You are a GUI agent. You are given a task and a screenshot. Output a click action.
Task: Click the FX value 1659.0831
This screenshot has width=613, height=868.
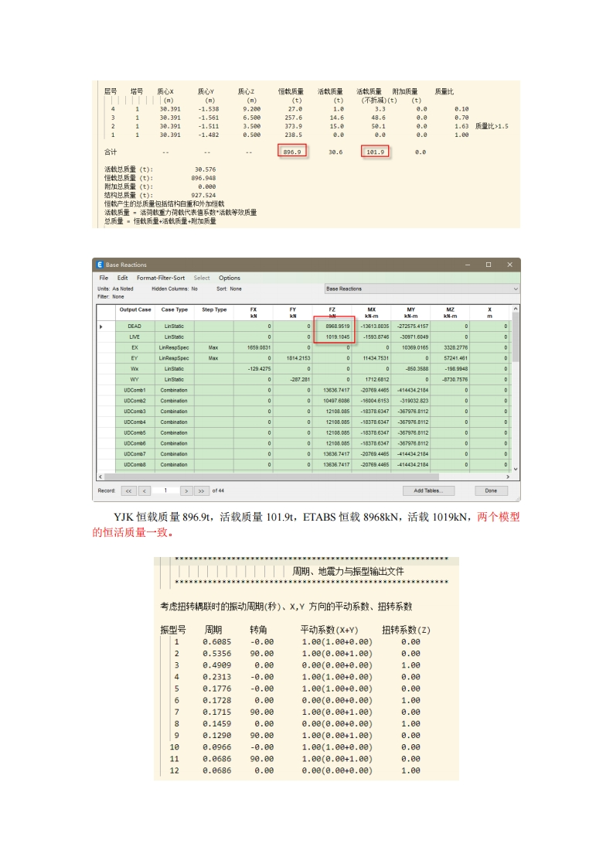pos(259,347)
